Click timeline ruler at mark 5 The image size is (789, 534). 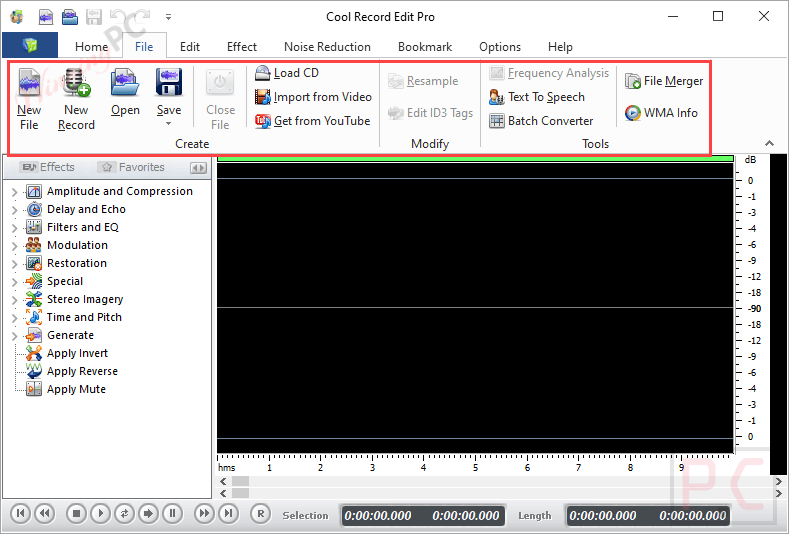(475, 467)
